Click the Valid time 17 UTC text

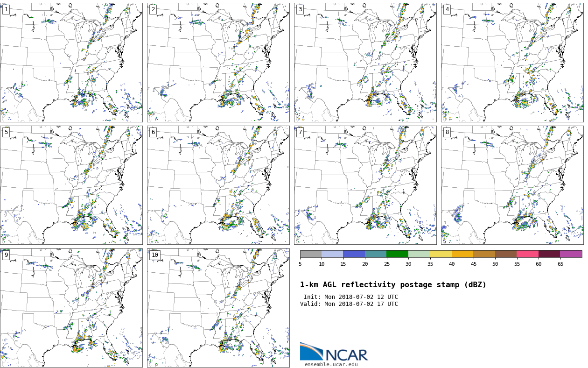[349, 304]
